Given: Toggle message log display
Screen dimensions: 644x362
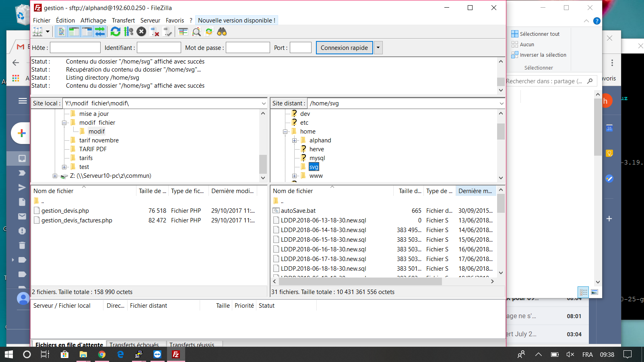Looking at the screenshot, I should coord(61,31).
